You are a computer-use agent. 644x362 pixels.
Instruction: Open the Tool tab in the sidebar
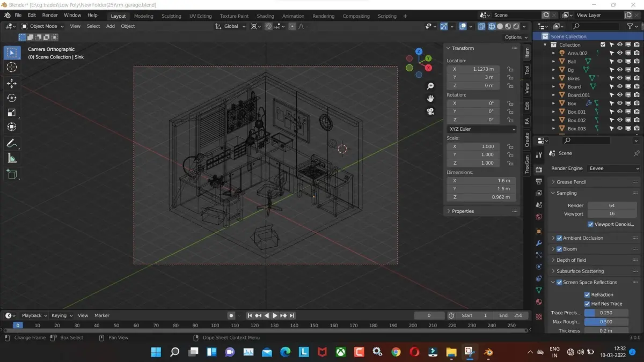pos(527,70)
